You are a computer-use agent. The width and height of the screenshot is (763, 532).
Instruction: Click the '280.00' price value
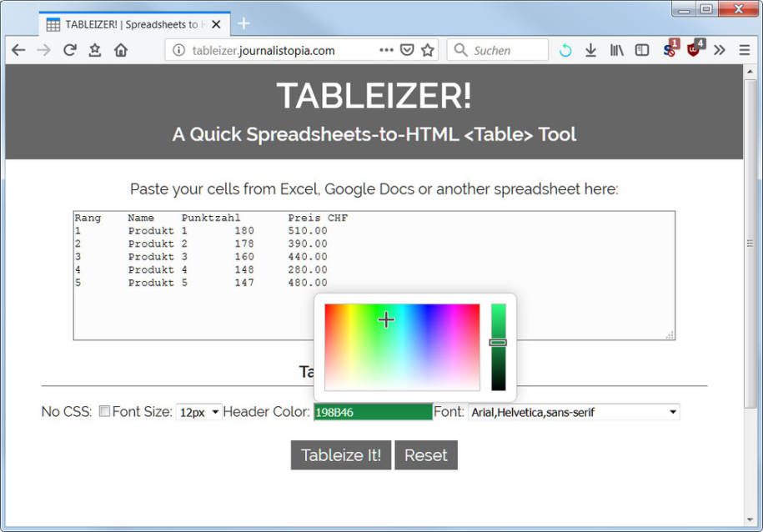308,269
